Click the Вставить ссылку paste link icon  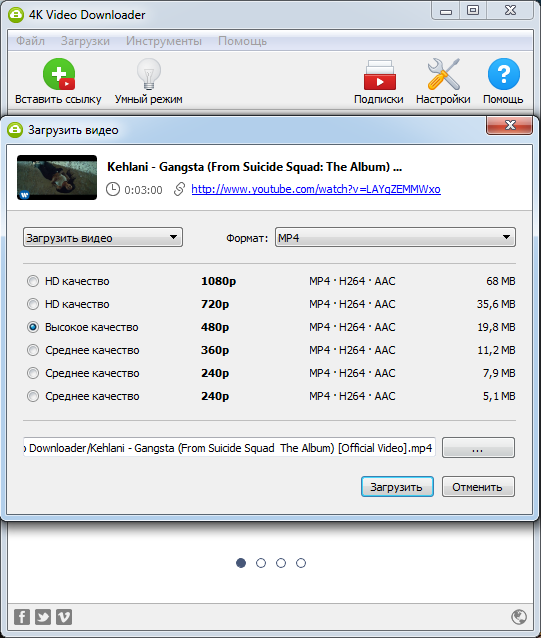(x=59, y=74)
